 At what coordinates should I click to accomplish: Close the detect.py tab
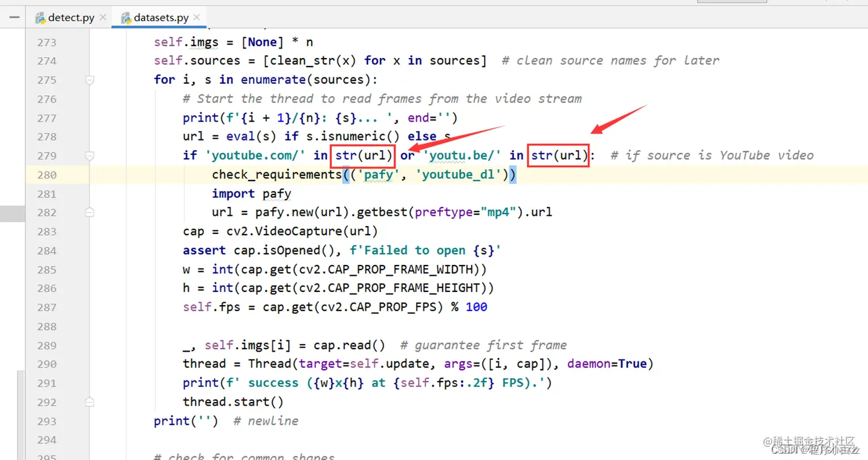point(103,18)
